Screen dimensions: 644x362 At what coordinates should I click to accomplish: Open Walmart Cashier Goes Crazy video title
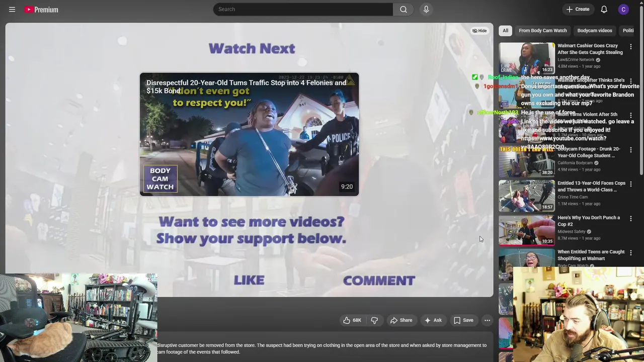(590, 49)
